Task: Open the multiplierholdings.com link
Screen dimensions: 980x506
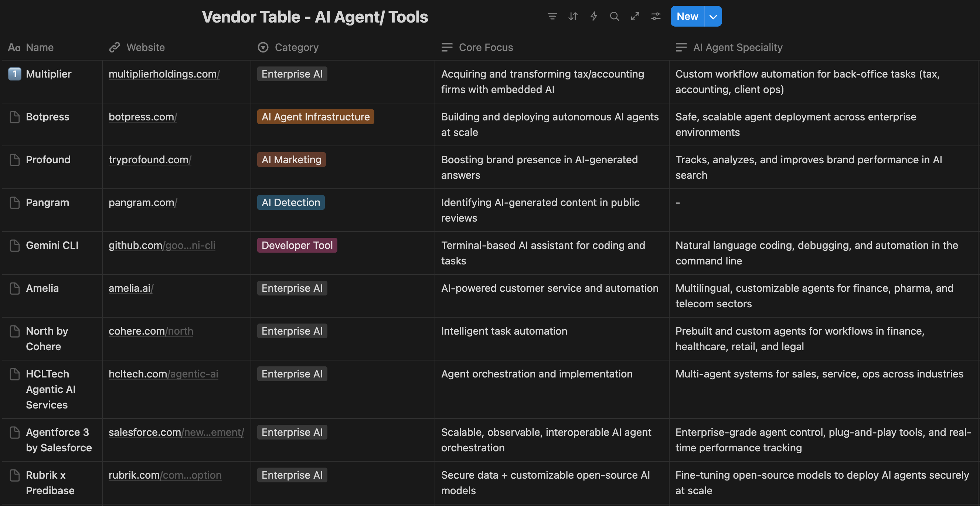Action: click(x=164, y=74)
